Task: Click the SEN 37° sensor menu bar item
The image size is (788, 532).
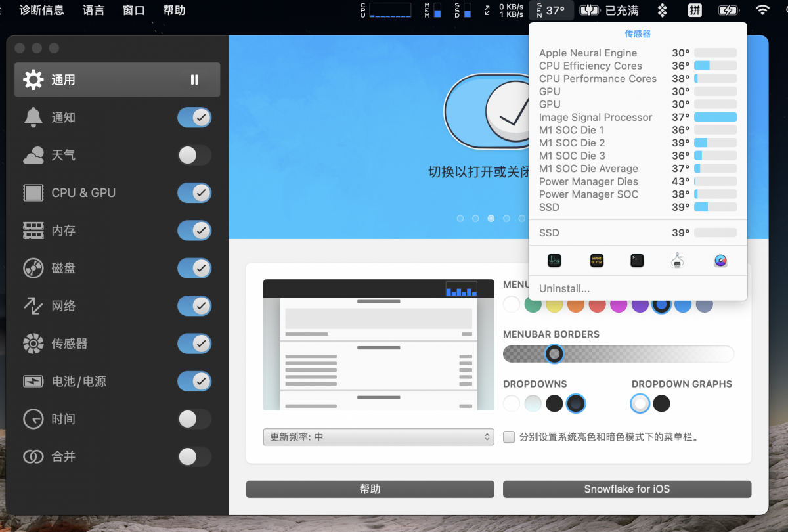Action: click(x=552, y=10)
